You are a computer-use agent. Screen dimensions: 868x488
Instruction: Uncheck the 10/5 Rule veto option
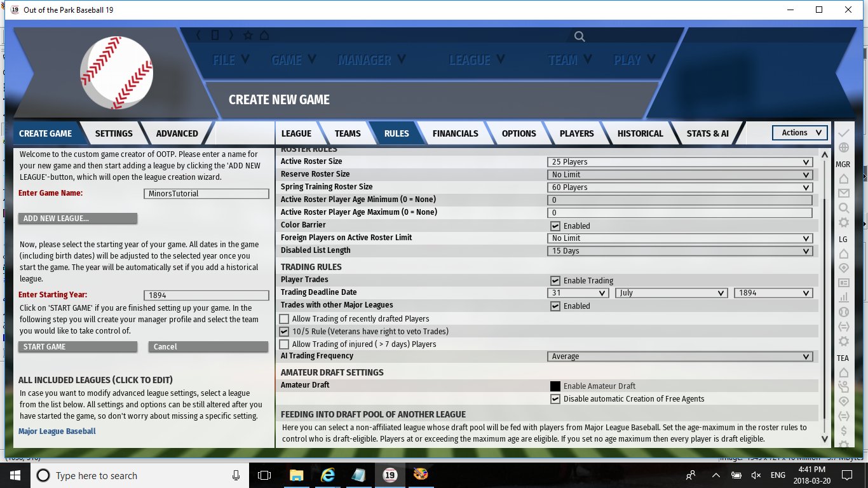[284, 332]
